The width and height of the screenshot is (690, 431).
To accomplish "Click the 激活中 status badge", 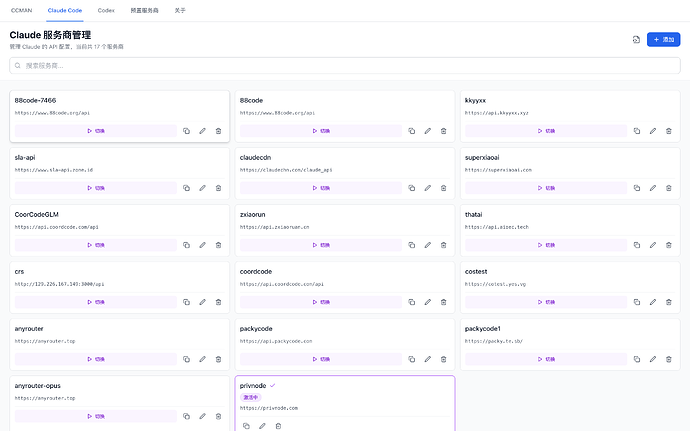I will pos(251,398).
